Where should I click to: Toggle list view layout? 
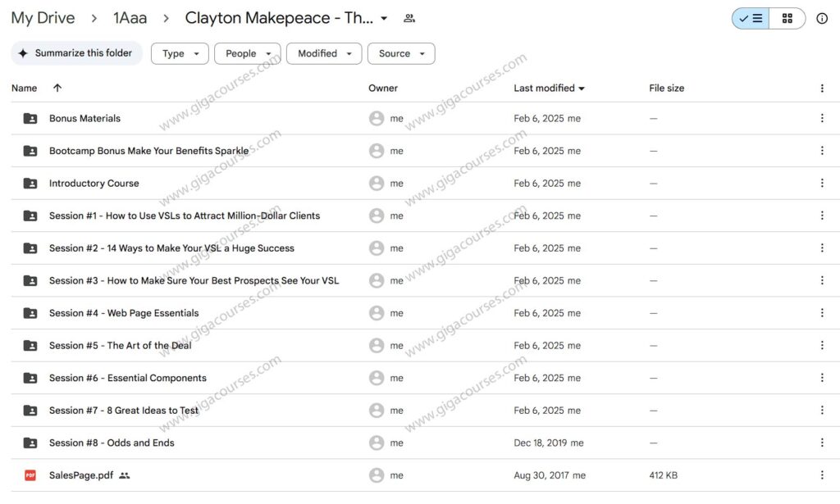[750, 17]
